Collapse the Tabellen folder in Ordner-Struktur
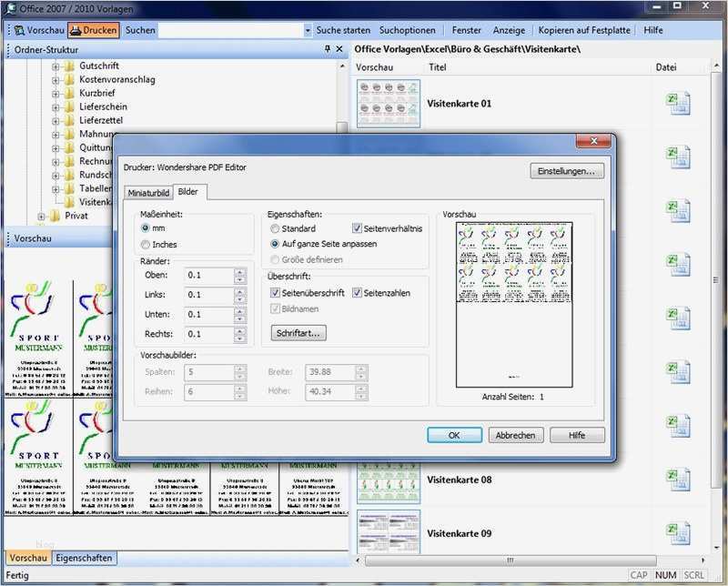Screen dimensions: 728x586 coord(56,187)
